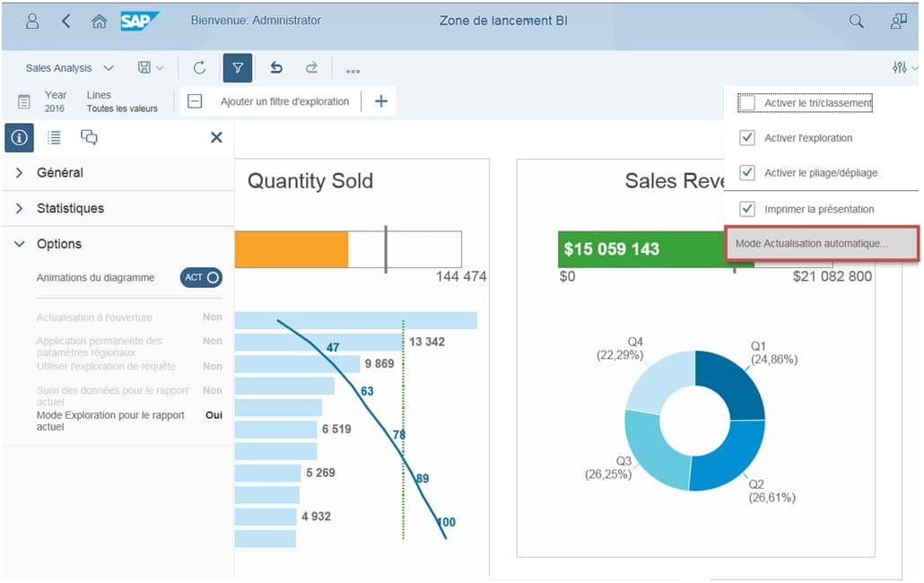Close the side panel
The height and width of the screenshot is (583, 924).
pyautogui.click(x=216, y=138)
